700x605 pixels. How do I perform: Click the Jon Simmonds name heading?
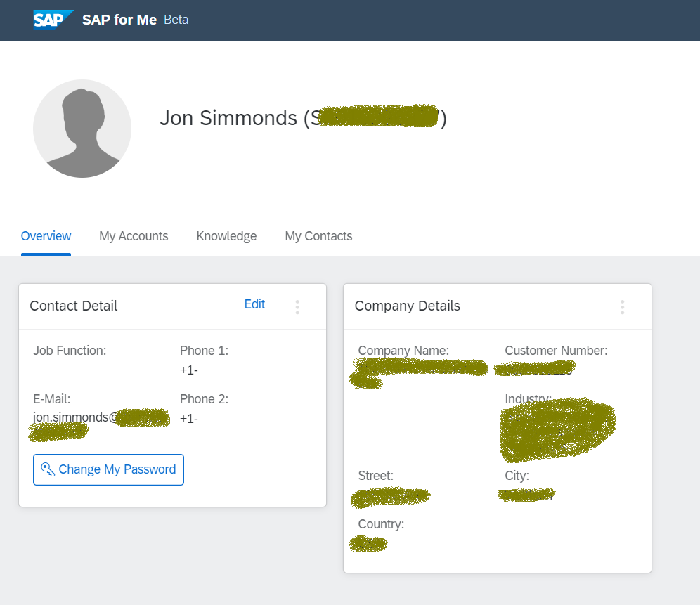click(228, 118)
